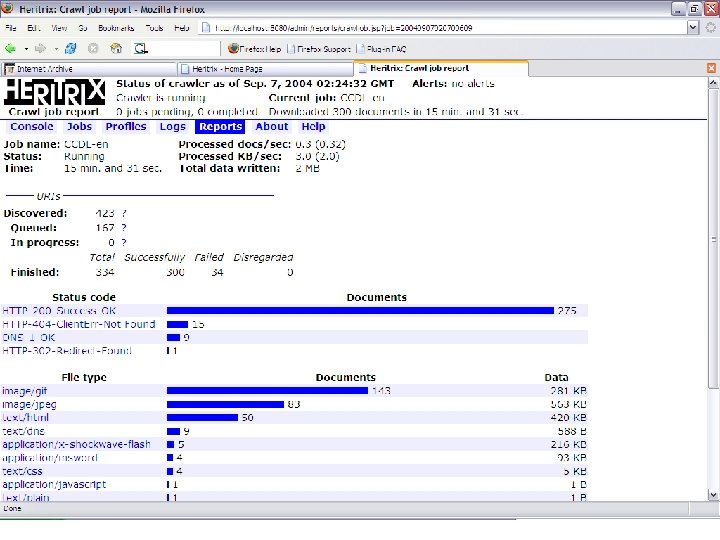Click the page icon beside the URL
Viewport: 720px width, 540px height.
206,28
